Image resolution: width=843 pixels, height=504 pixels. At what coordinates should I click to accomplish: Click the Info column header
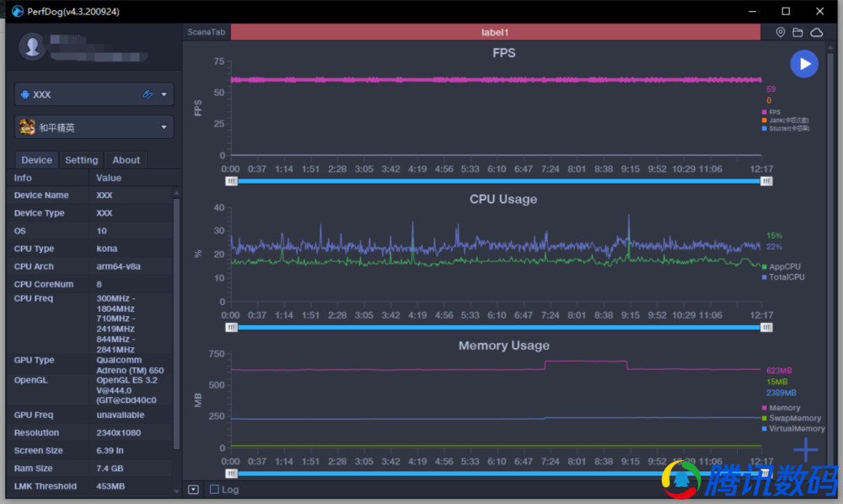coord(23,178)
